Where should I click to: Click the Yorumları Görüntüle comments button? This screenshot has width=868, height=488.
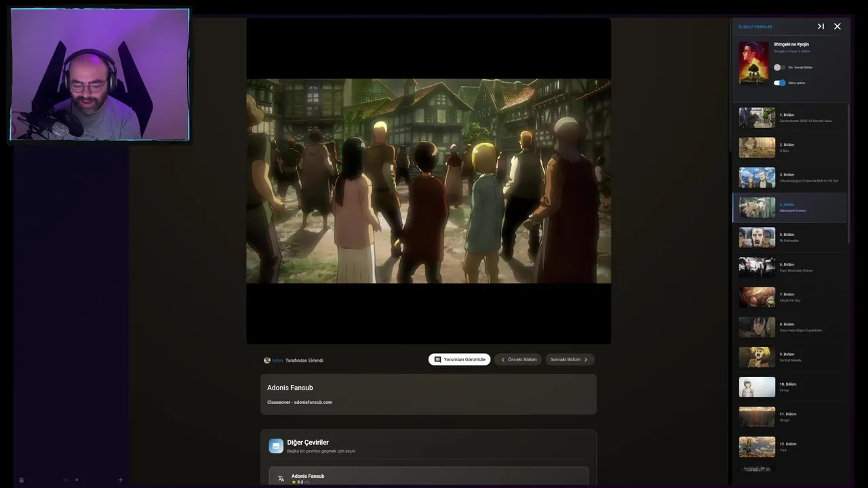pyautogui.click(x=460, y=359)
